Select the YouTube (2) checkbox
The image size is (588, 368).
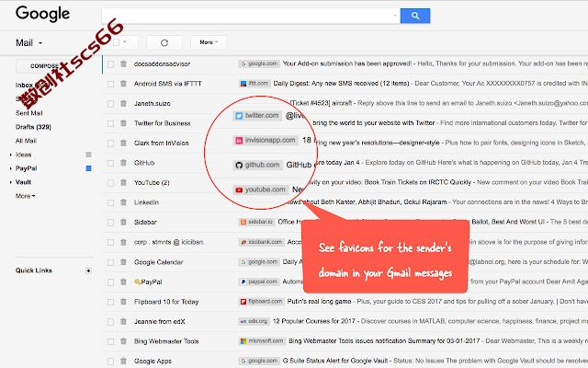click(x=110, y=183)
